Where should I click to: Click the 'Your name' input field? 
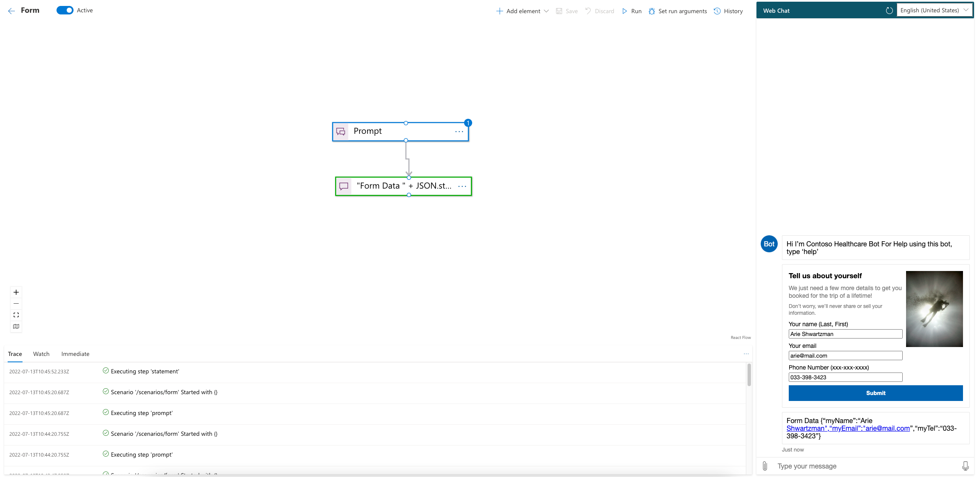click(845, 334)
